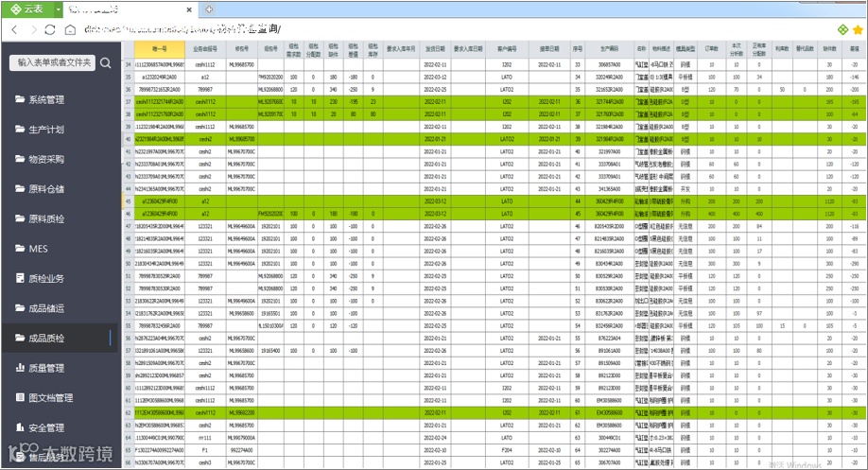The image size is (868, 470).
Task: Go forward with the right arrow
Action: [x=33, y=29]
